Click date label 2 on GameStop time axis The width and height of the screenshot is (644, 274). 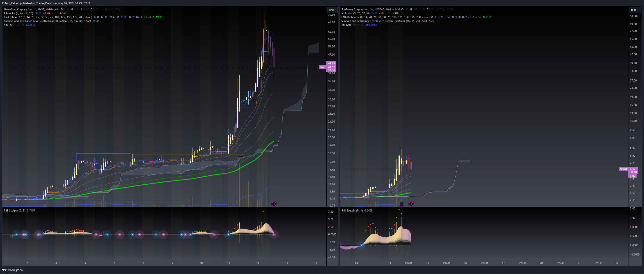click(27, 263)
